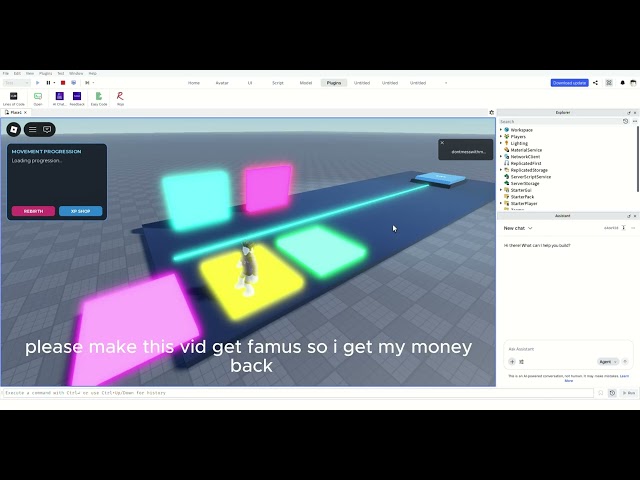Open Assistant panel more options ellipsis
The height and width of the screenshot is (480, 640).
pyautogui.click(x=633, y=228)
